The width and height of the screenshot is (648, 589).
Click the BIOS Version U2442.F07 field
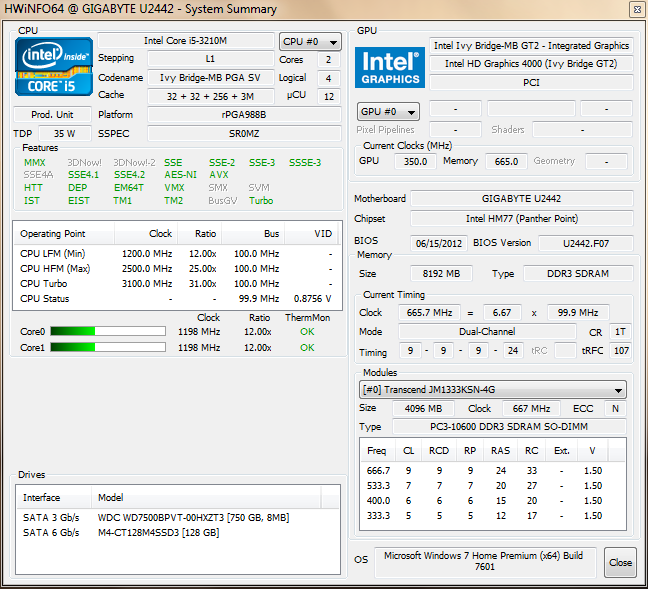coord(586,243)
